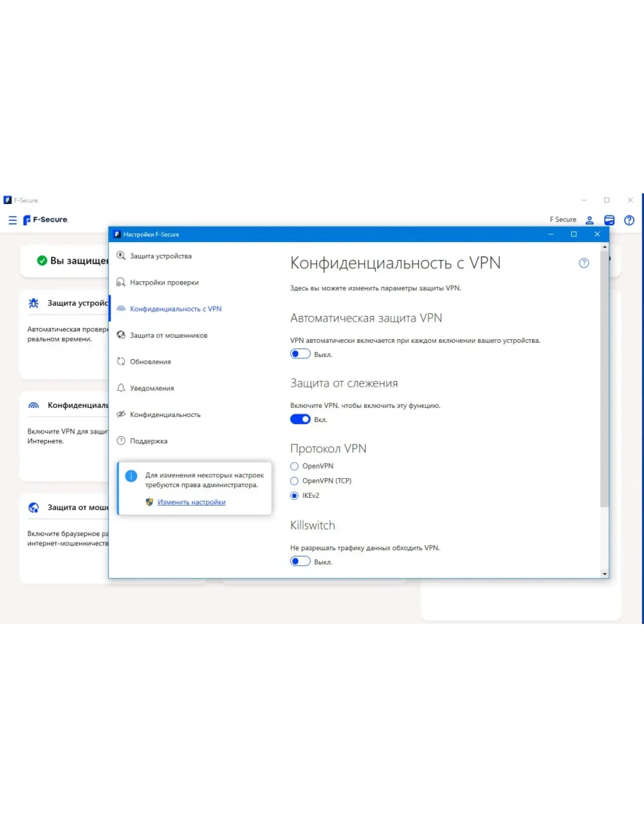Image resolution: width=644 pixels, height=818 pixels.
Task: Click the Защита устройства sidebar icon
Action: (121, 256)
